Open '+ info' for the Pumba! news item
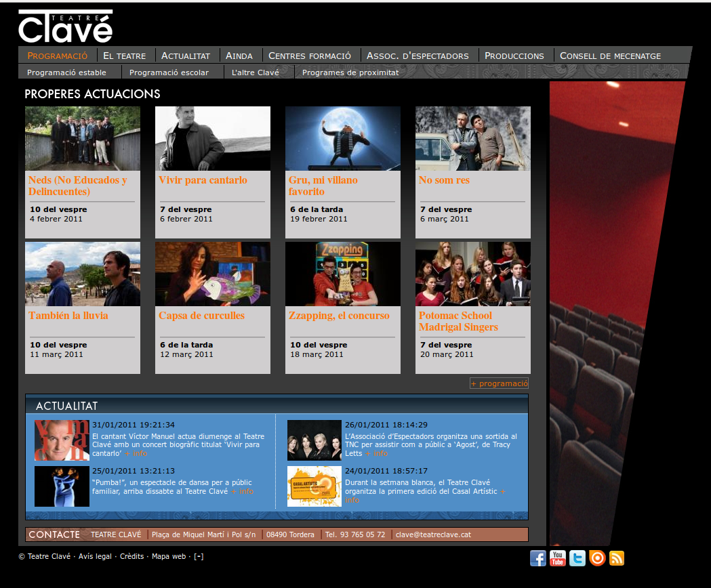 [243, 491]
